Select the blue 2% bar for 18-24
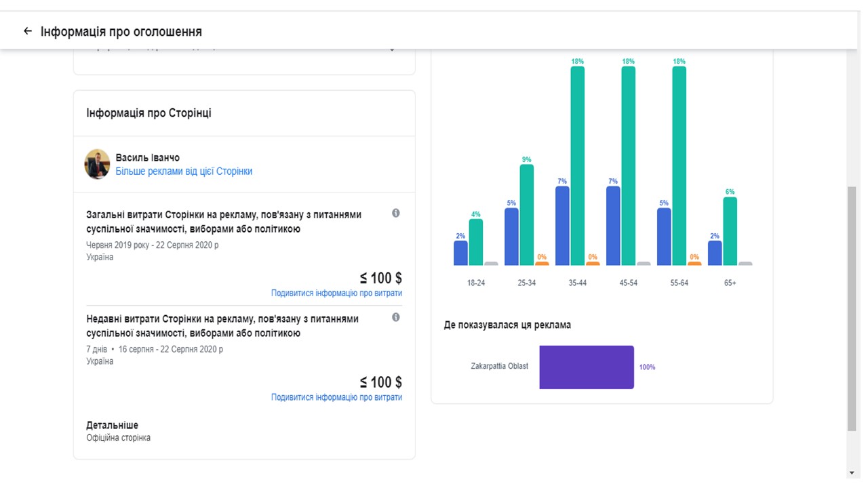868x488 pixels. 460,253
